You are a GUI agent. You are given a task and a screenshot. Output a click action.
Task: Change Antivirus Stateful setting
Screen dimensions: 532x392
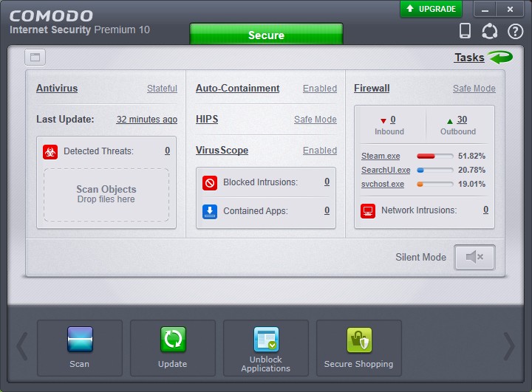click(162, 89)
